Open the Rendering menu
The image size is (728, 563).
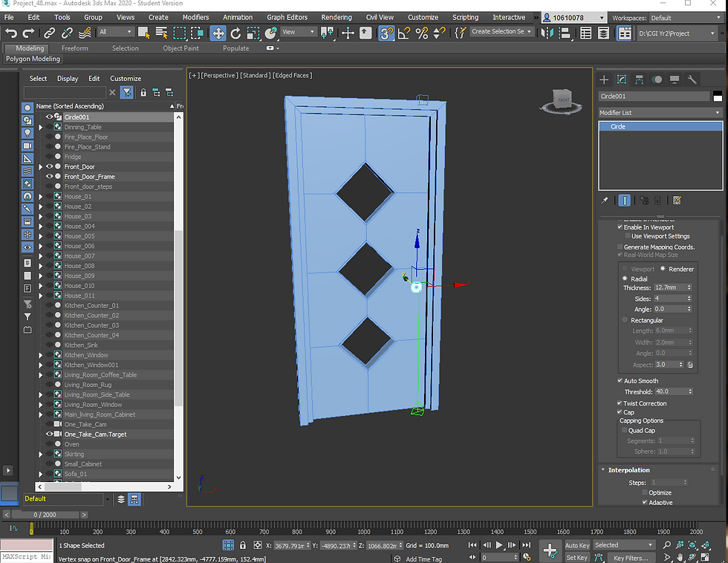pyautogui.click(x=336, y=17)
